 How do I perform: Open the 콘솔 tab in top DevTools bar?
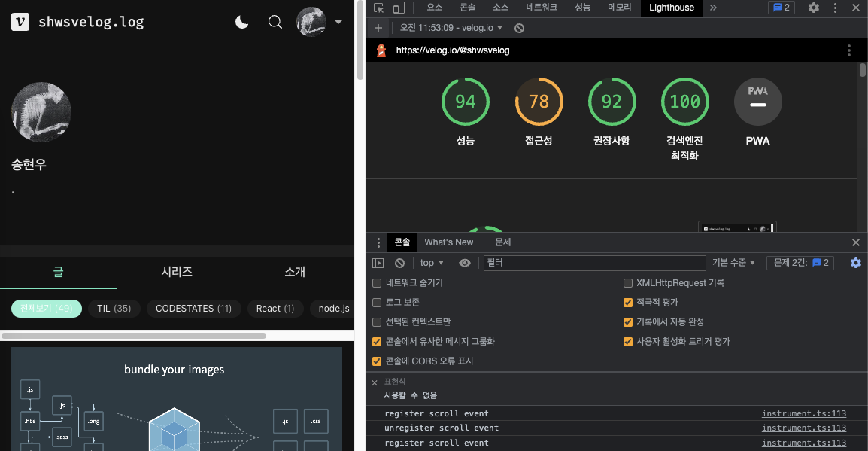[x=468, y=8]
